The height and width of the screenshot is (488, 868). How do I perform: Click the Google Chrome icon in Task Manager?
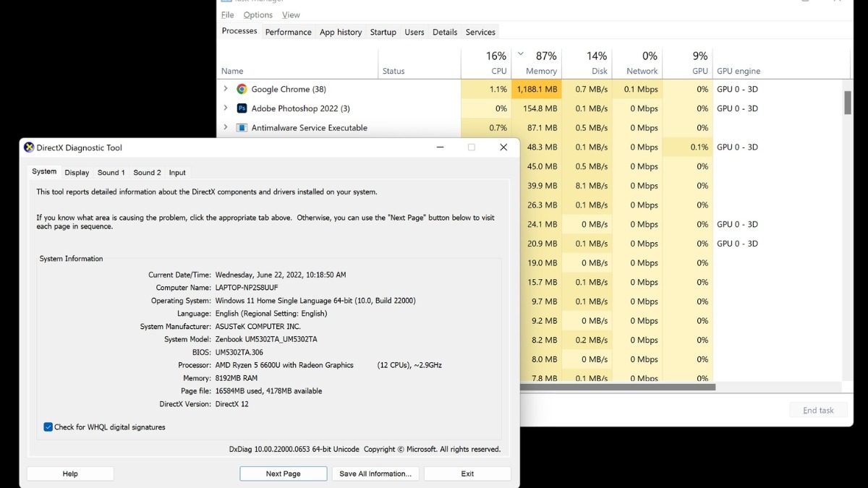click(x=242, y=89)
